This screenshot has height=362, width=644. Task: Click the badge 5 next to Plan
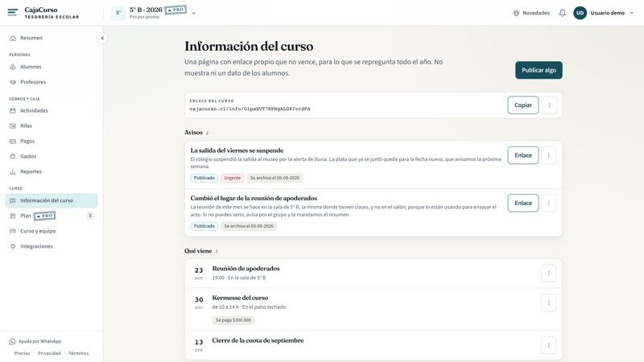coord(90,216)
